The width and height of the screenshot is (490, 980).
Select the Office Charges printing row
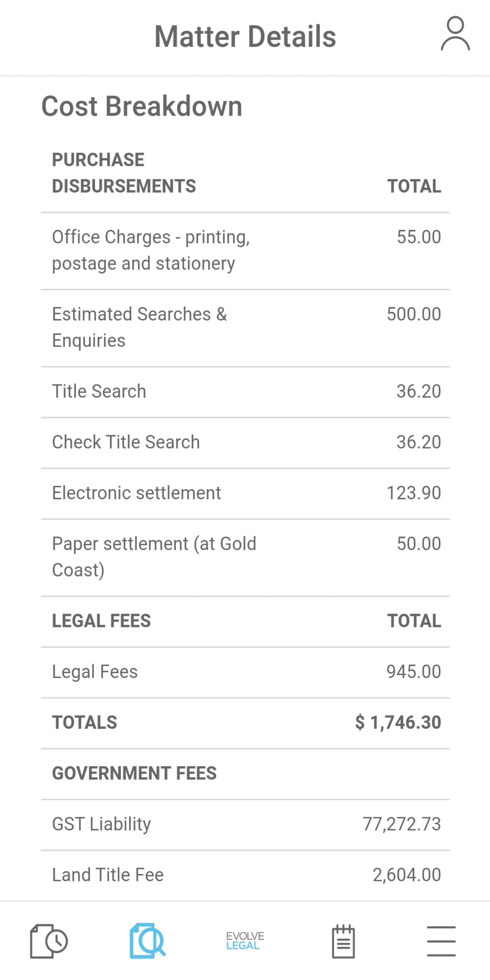(x=245, y=251)
